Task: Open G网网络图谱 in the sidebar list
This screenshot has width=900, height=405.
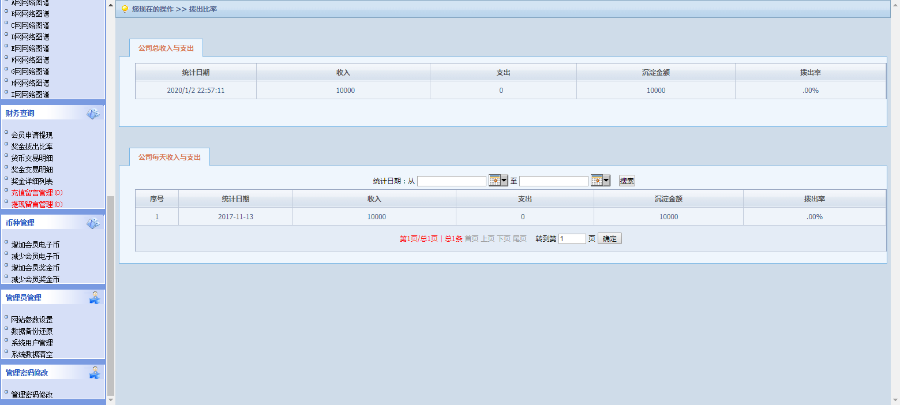Action: [x=30, y=71]
